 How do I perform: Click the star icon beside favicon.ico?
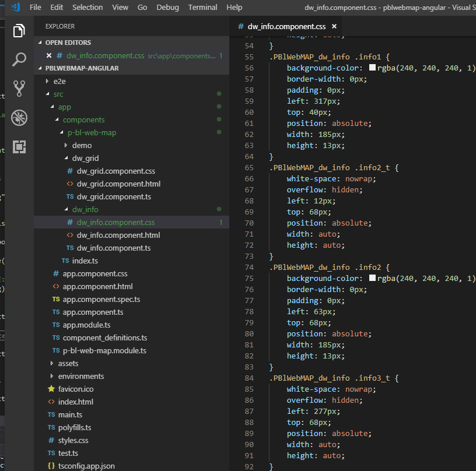point(51,389)
